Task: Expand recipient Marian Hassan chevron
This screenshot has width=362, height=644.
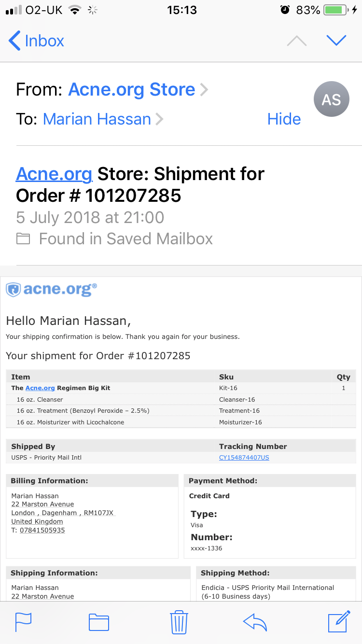Action: (159, 119)
